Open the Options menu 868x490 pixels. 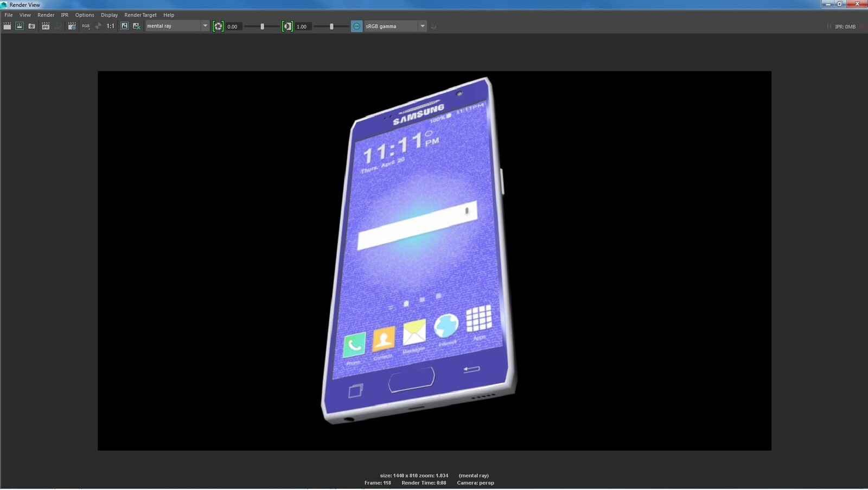click(84, 15)
